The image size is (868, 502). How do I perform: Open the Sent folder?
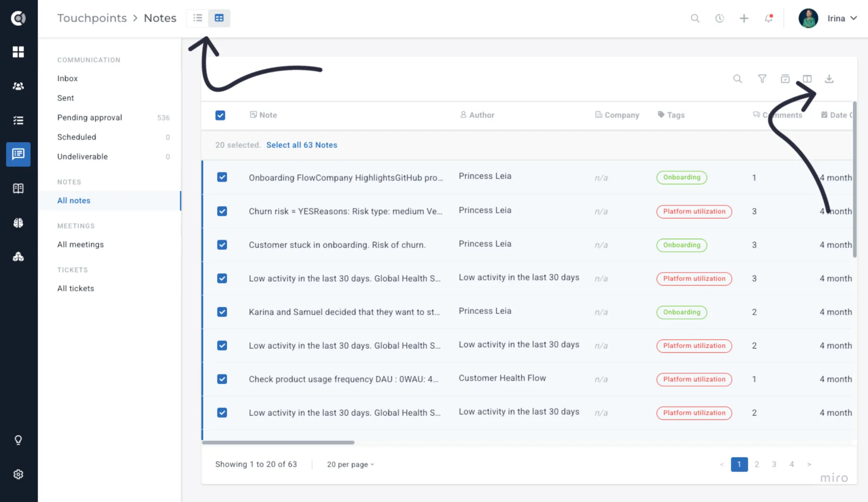(66, 98)
